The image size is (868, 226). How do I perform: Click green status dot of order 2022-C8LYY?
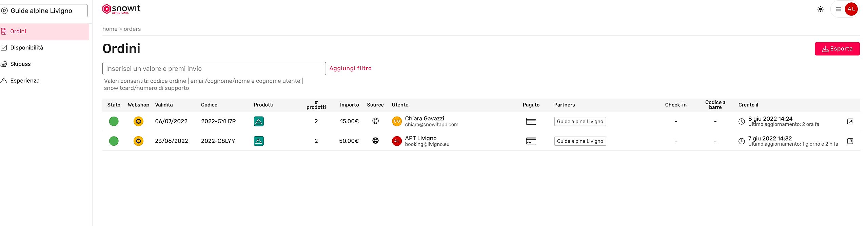pos(114,141)
